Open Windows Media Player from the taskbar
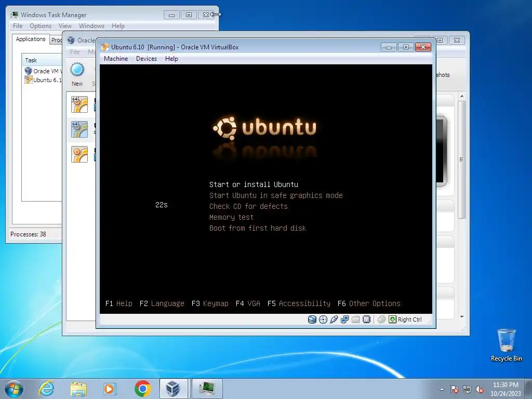Screen dimensions: 532x399 (x=110, y=389)
